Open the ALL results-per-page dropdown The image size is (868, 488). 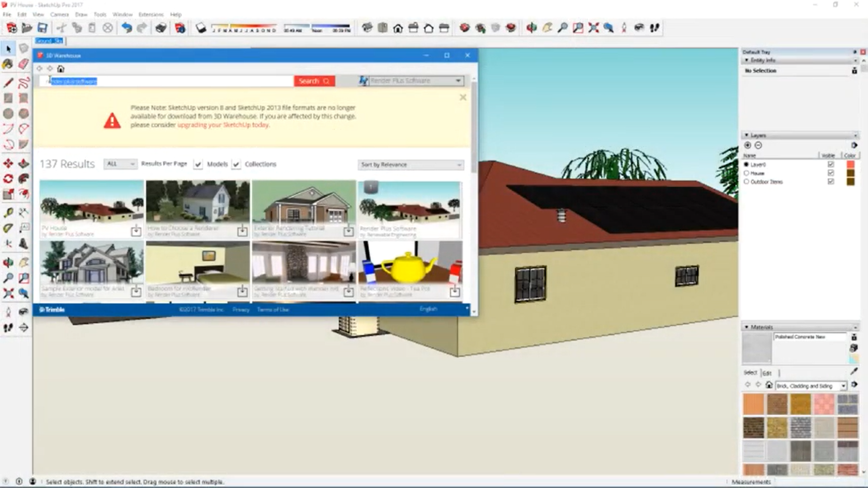[120, 164]
